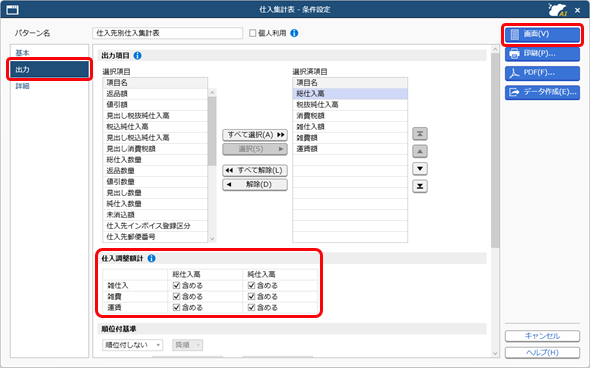Viewport: 590px width, 368px height.
Task: Click 解除(D) button
Action: pos(255,185)
